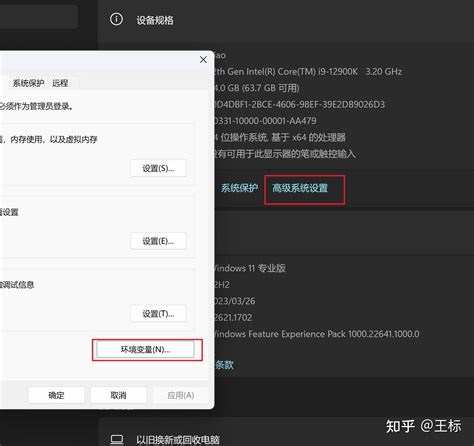Open the 系统保护 link in settings
474x446 pixels.
coord(239,188)
